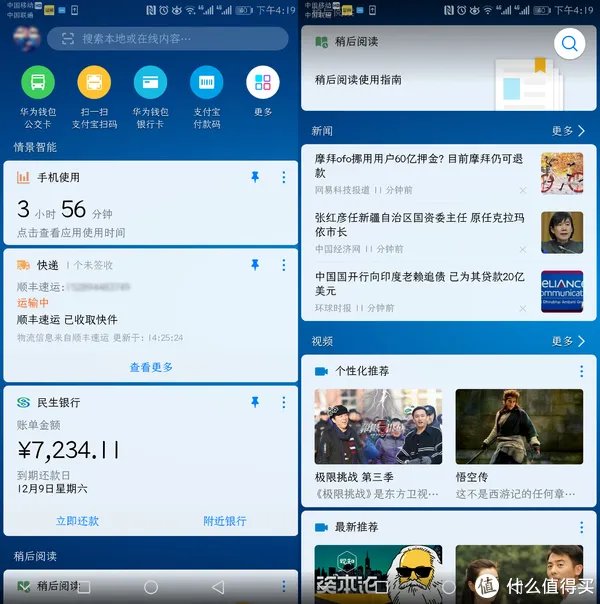Tap the portrait thumbnail of 张红彦 news
Image resolution: width=600 pixels, height=604 pixels.
click(562, 232)
